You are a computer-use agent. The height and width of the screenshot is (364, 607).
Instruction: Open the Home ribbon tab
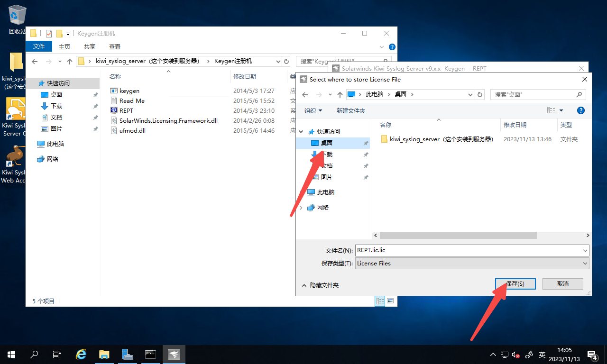pos(64,46)
